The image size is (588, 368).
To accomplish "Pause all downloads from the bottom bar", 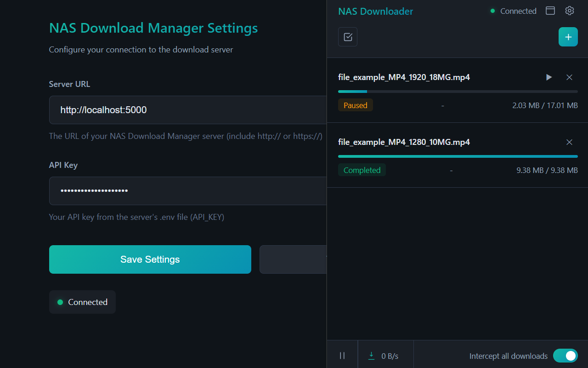I will pos(342,356).
